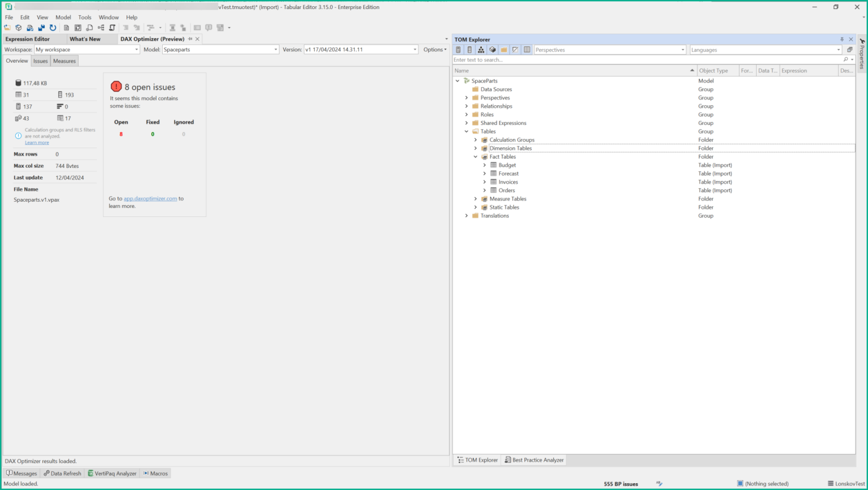Open the Model menu

coord(63,17)
